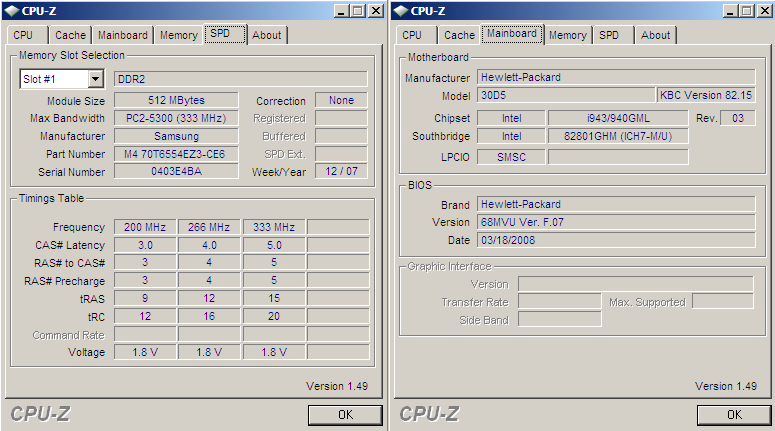The image size is (775, 431).
Task: Click the empty Registered field
Action: 341,118
